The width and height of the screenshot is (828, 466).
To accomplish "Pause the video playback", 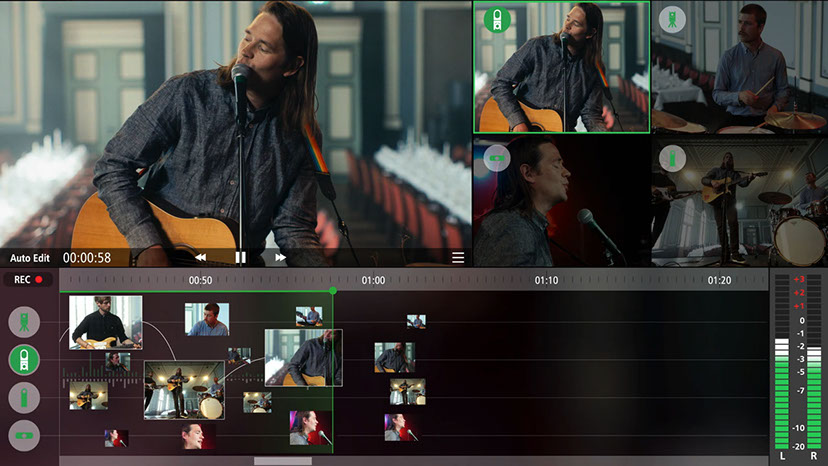I will point(240,257).
